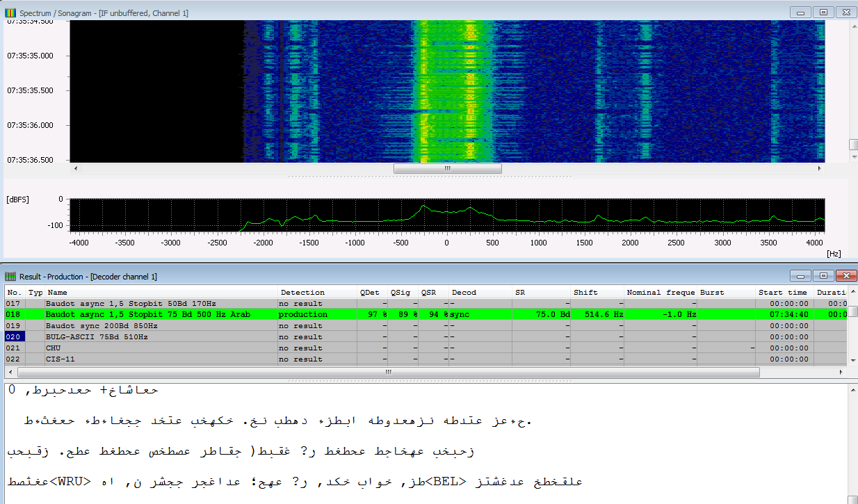858x504 pixels.
Task: Click the Shift column header
Action: pos(596,293)
